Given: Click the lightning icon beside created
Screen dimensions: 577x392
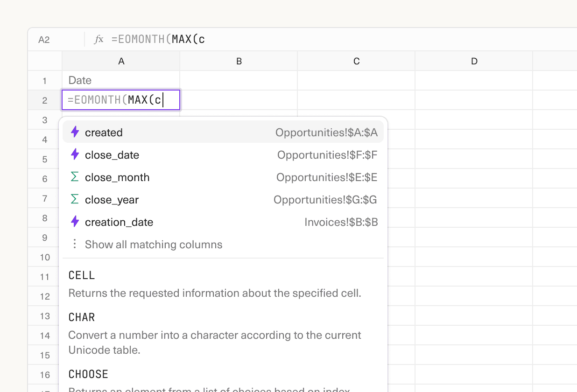Looking at the screenshot, I should pos(75,132).
